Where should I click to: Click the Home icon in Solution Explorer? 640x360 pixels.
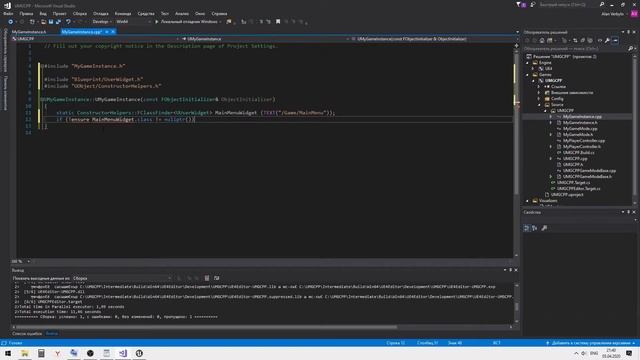pos(542,40)
